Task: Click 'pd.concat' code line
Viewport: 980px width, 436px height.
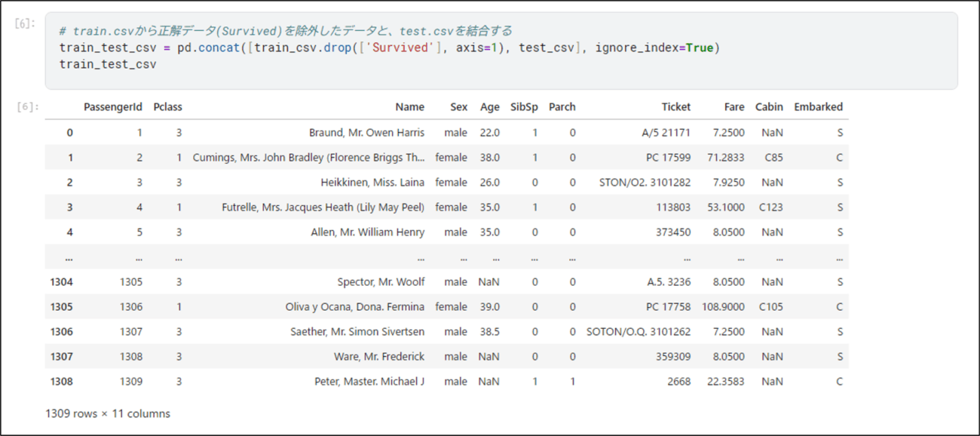Action: pos(390,48)
